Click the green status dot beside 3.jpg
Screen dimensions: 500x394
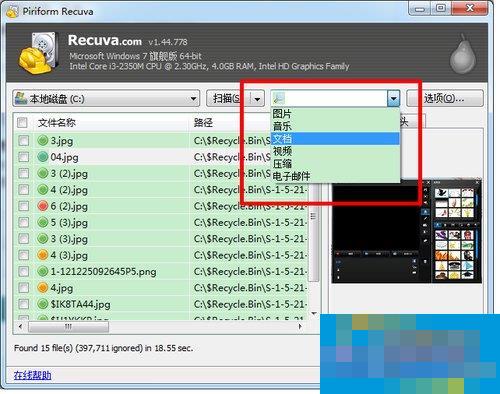[x=43, y=140]
